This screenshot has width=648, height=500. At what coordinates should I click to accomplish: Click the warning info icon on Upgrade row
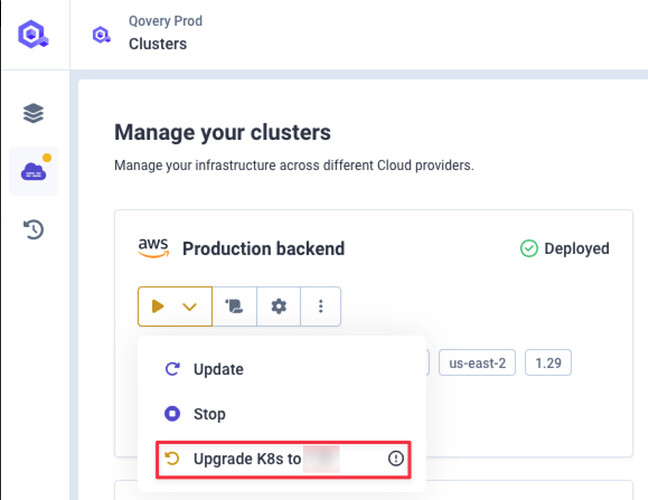pyautogui.click(x=395, y=458)
